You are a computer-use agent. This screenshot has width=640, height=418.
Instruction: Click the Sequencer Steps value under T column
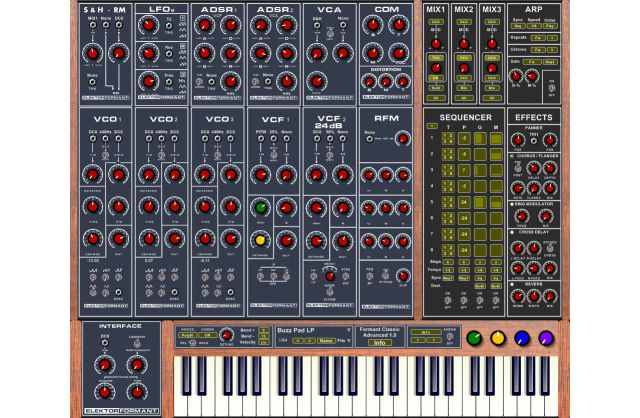click(x=448, y=262)
